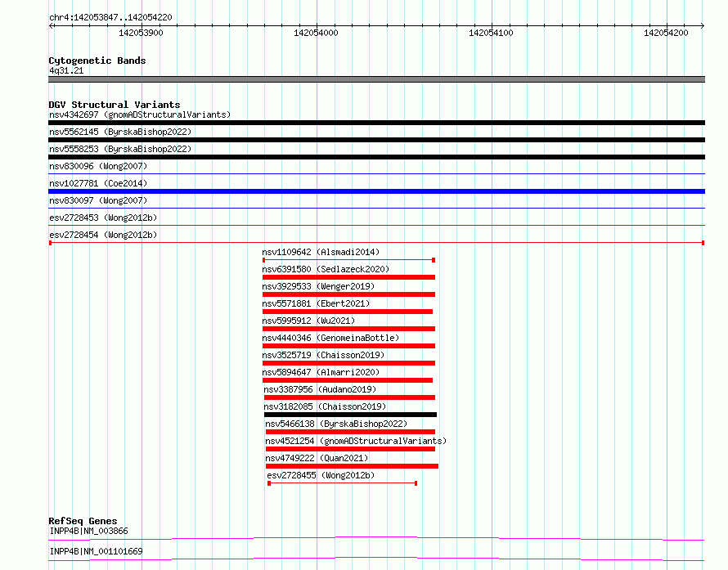Open variant nsv4521254 (gnomADStructuralVariants)
The image size is (728, 570).
point(356,441)
